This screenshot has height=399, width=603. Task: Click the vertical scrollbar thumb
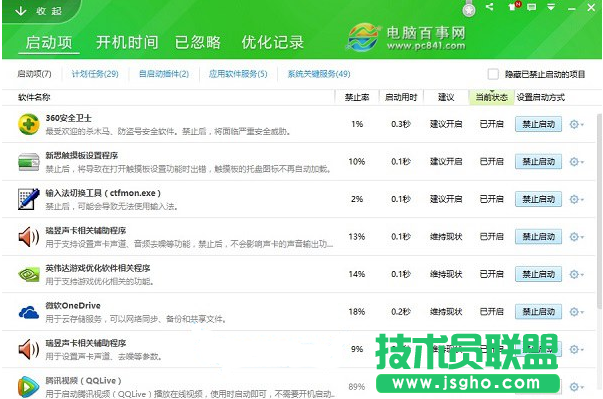point(599,210)
